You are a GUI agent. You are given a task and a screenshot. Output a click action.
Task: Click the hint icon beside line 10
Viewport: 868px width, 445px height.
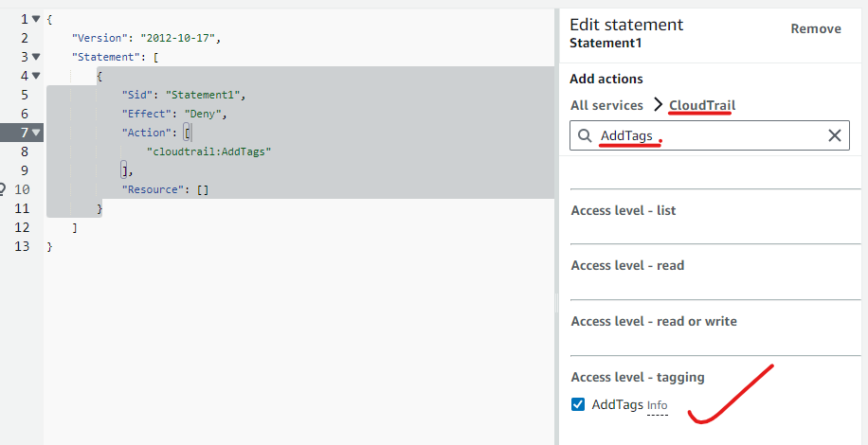pos(3,189)
